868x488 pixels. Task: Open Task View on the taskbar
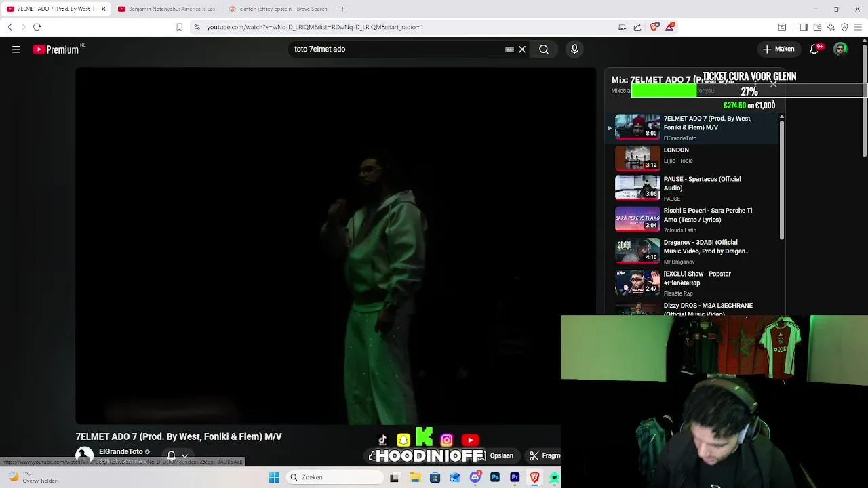[x=395, y=477]
